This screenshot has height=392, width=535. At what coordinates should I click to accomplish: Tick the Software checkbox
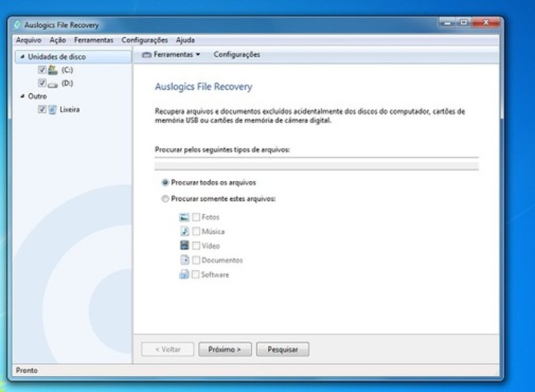tap(195, 274)
